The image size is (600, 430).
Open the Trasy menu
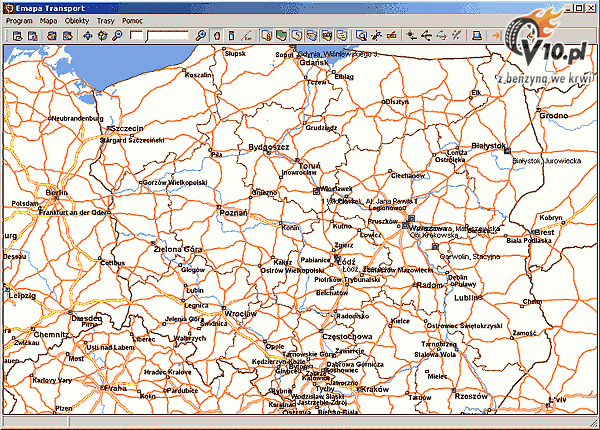[105, 20]
